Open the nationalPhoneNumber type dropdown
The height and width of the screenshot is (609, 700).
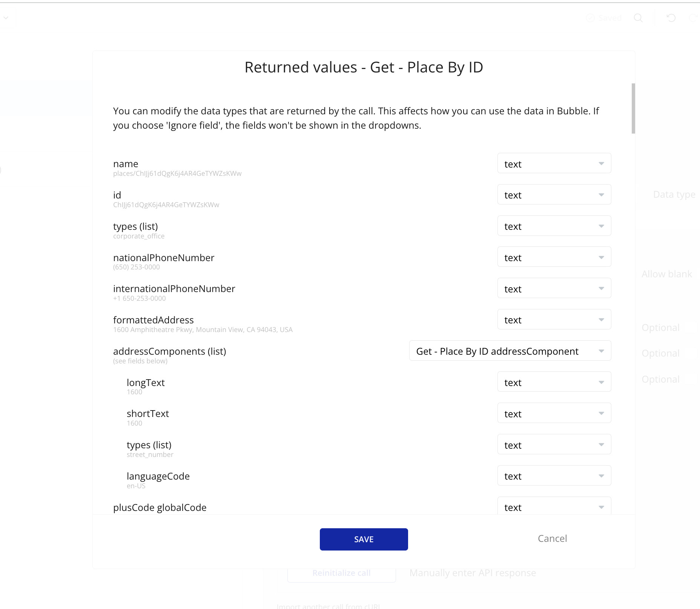[554, 257]
